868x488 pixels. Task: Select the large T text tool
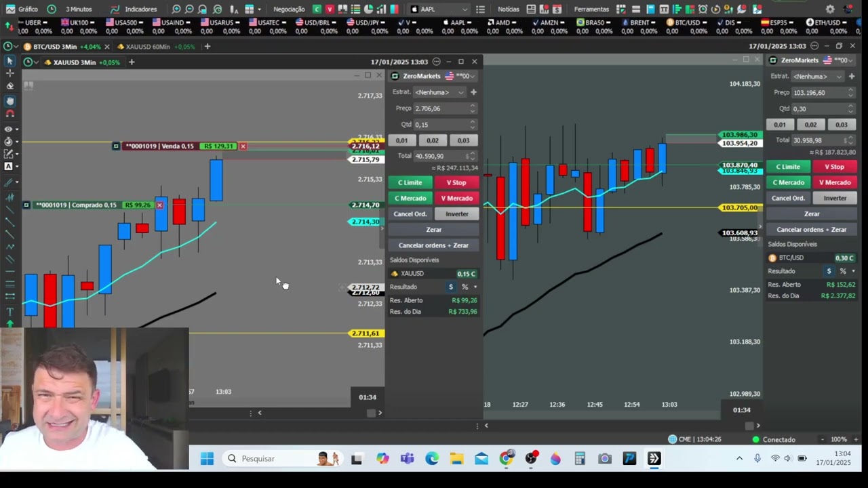coord(9,311)
